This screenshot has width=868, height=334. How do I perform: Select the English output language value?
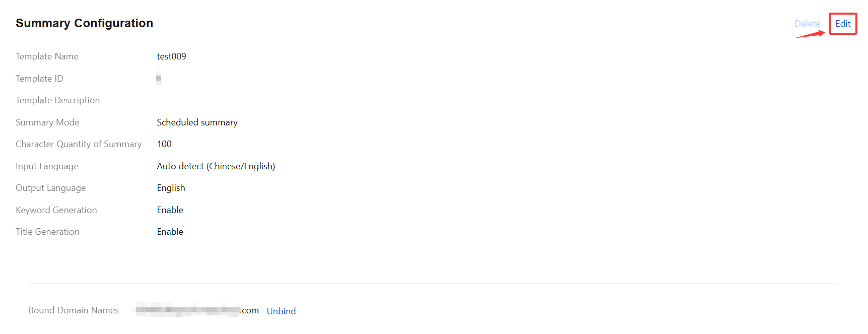(171, 188)
